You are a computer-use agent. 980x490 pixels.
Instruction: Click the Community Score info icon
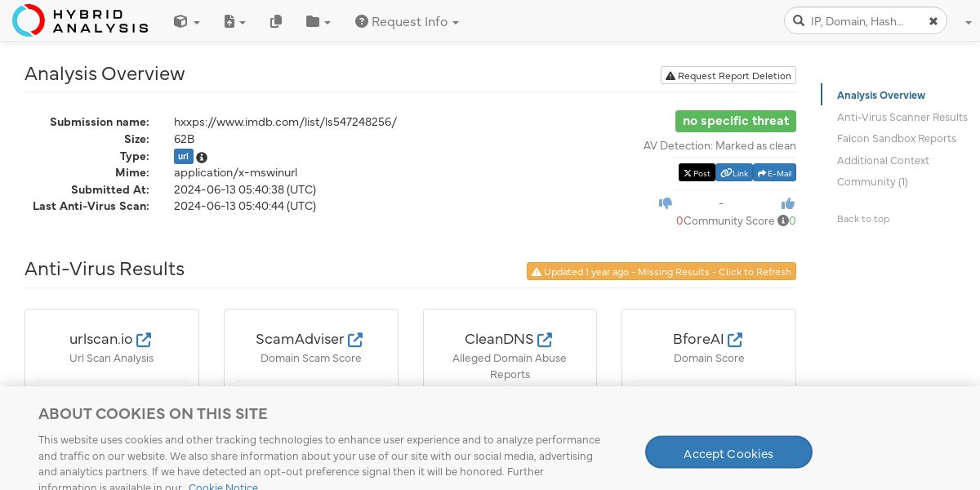[x=782, y=220]
